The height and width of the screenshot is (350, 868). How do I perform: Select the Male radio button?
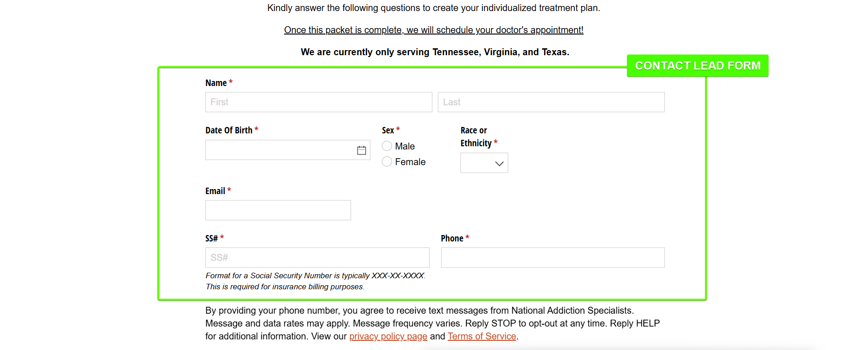pos(386,146)
